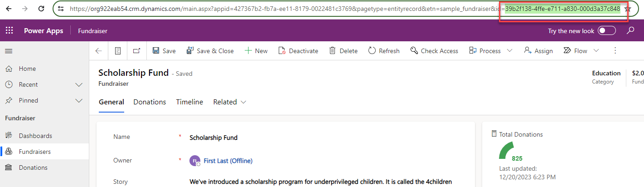Open the more commands ellipsis
Viewport: 644px width, 187px height.
click(x=615, y=51)
